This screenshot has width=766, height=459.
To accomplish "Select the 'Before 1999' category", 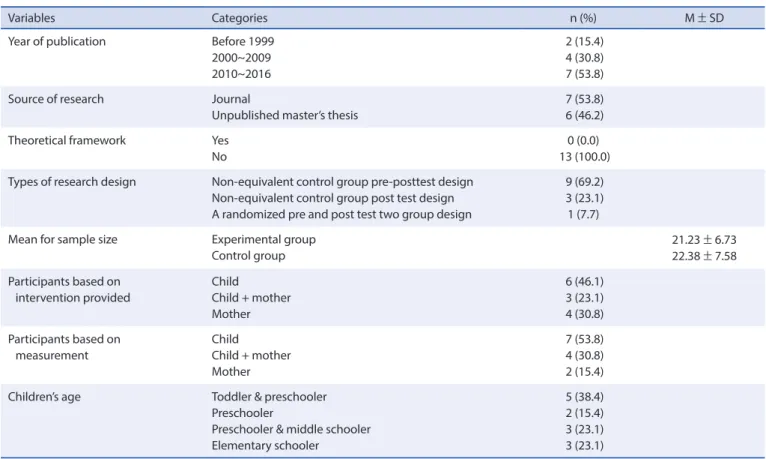I will pos(243,42).
